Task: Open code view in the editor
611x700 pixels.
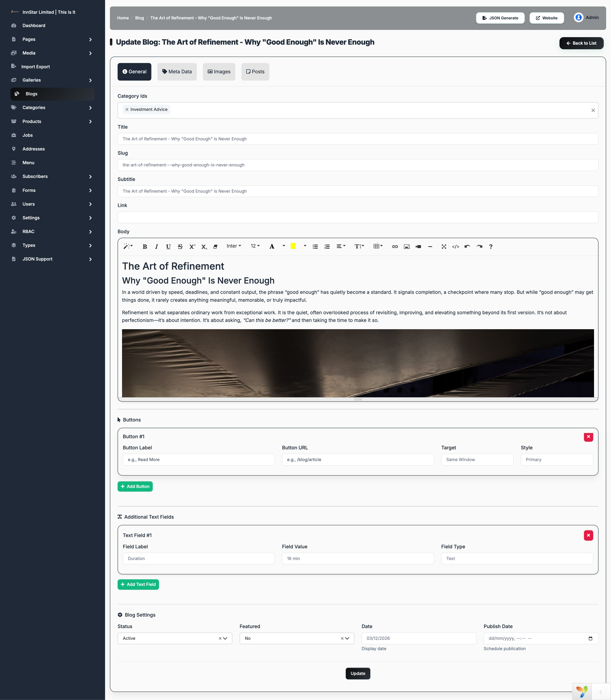Action: pos(455,246)
